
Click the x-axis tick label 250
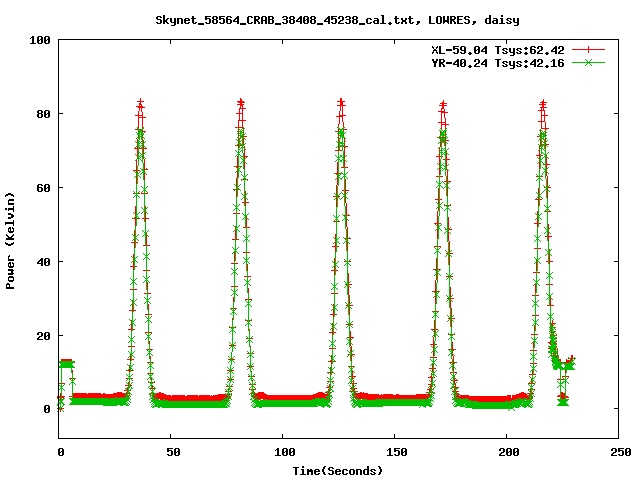(621, 452)
